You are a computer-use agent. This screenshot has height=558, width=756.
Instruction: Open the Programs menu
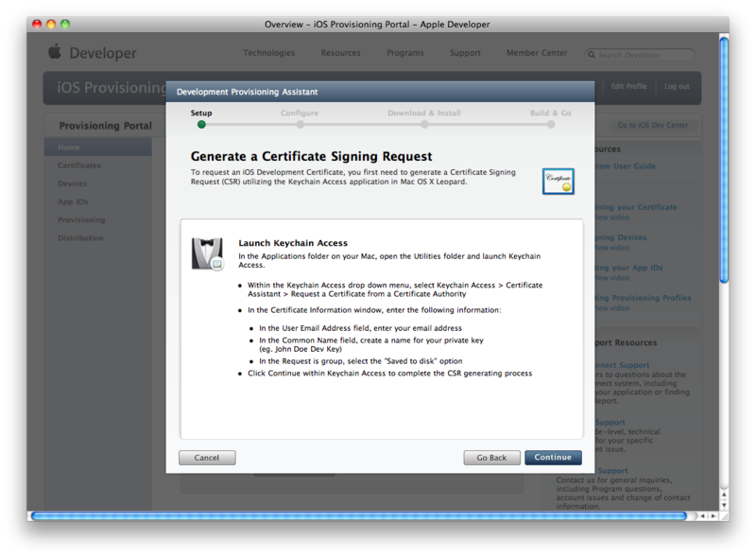pyautogui.click(x=405, y=53)
